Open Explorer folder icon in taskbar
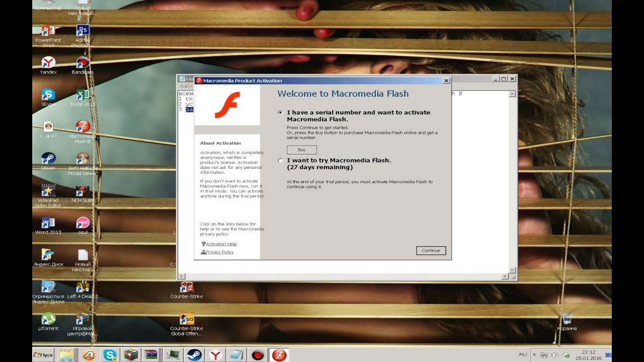Screen dimensions: 644x362 (x=67, y=355)
